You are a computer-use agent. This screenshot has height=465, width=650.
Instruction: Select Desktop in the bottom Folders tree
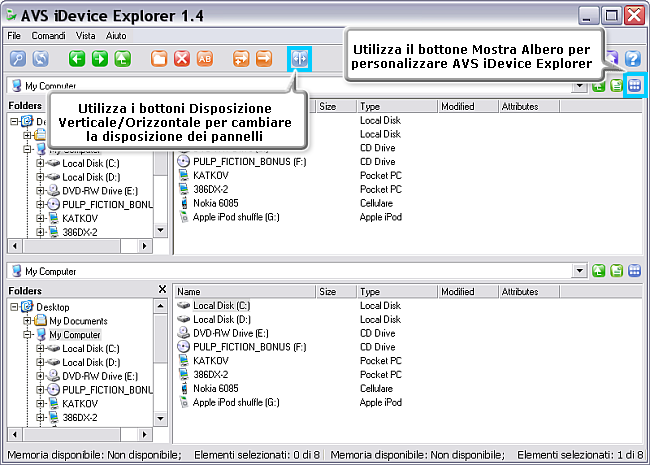(53, 307)
